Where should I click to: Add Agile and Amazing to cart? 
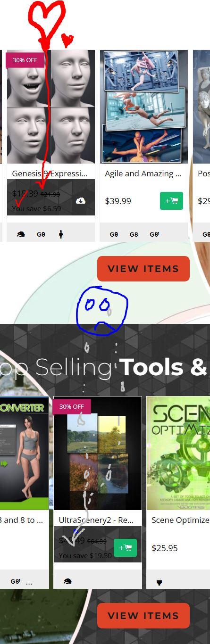tap(171, 201)
